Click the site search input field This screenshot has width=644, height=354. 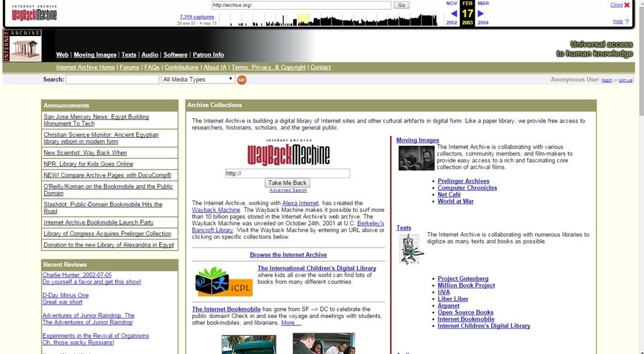(112, 80)
